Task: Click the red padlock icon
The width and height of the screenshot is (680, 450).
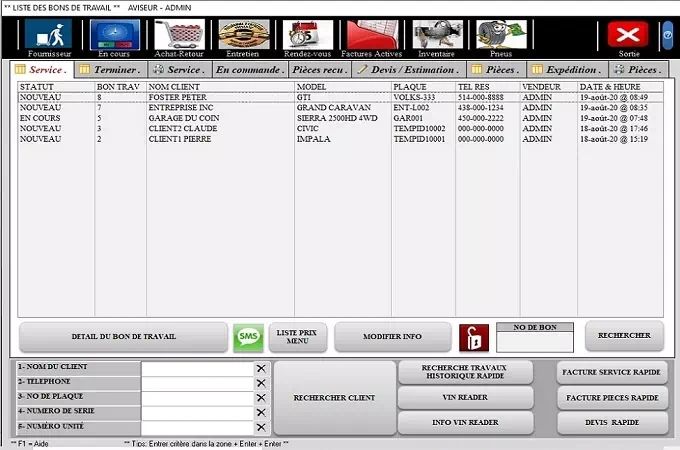Action: [x=474, y=338]
